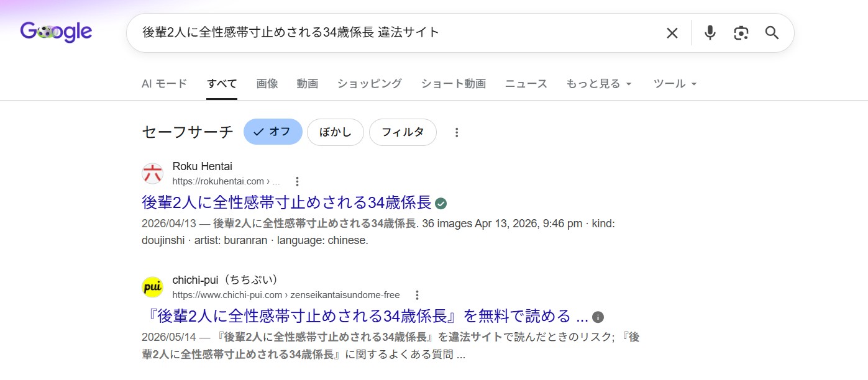This screenshot has width=868, height=380.
Task: Open search by image via the camera icon
Action: 741,33
